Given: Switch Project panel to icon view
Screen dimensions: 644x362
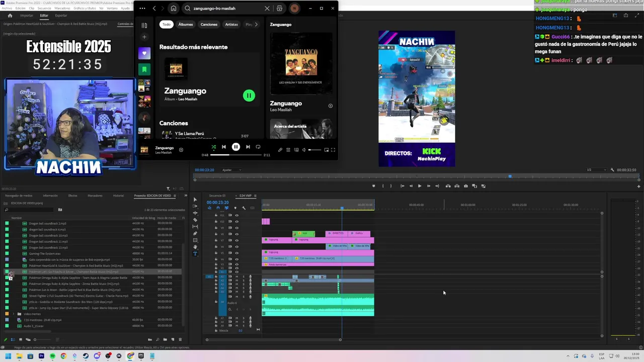Looking at the screenshot, I should click(21, 340).
